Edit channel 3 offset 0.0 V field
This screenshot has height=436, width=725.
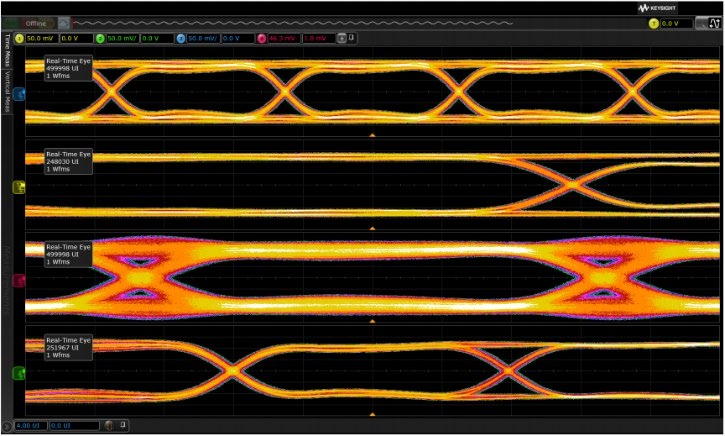click(238, 38)
